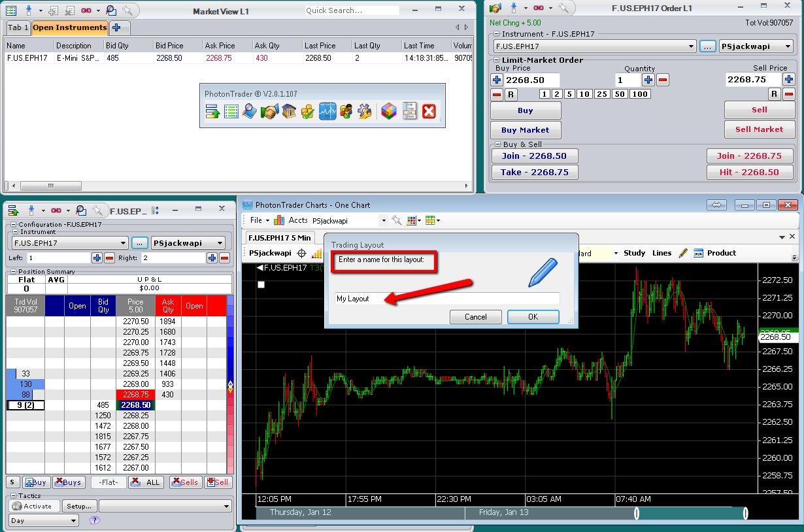Screen dimensions: 804x532
Task: Click OK in Trading Layout dialog
Action: pos(533,317)
